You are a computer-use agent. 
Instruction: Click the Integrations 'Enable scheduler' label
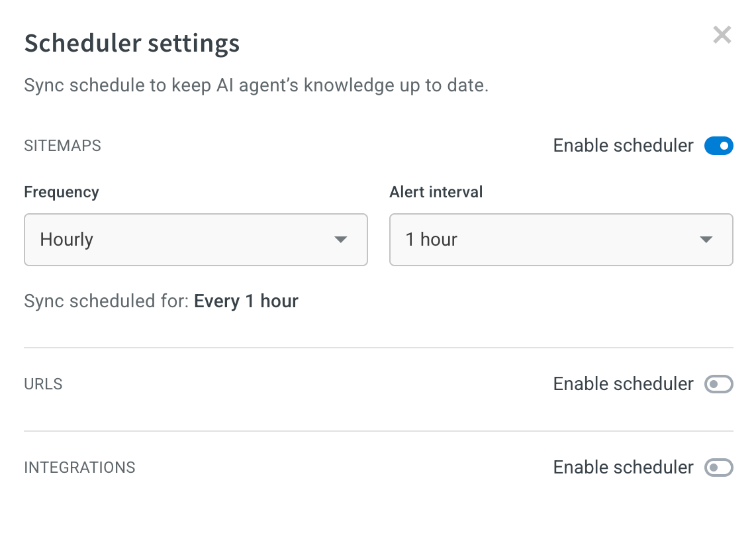point(623,468)
